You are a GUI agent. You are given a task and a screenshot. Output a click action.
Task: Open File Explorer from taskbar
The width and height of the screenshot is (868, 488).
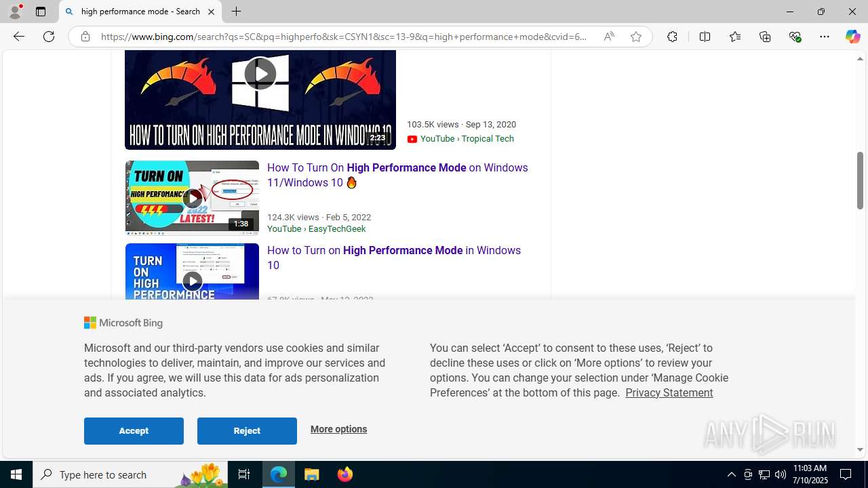coord(312,474)
